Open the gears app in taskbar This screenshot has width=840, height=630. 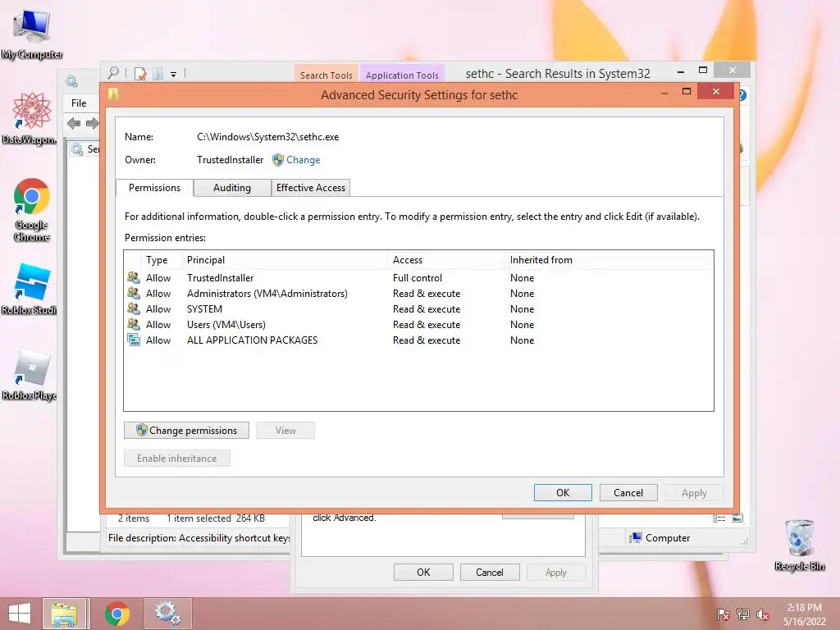click(x=167, y=614)
